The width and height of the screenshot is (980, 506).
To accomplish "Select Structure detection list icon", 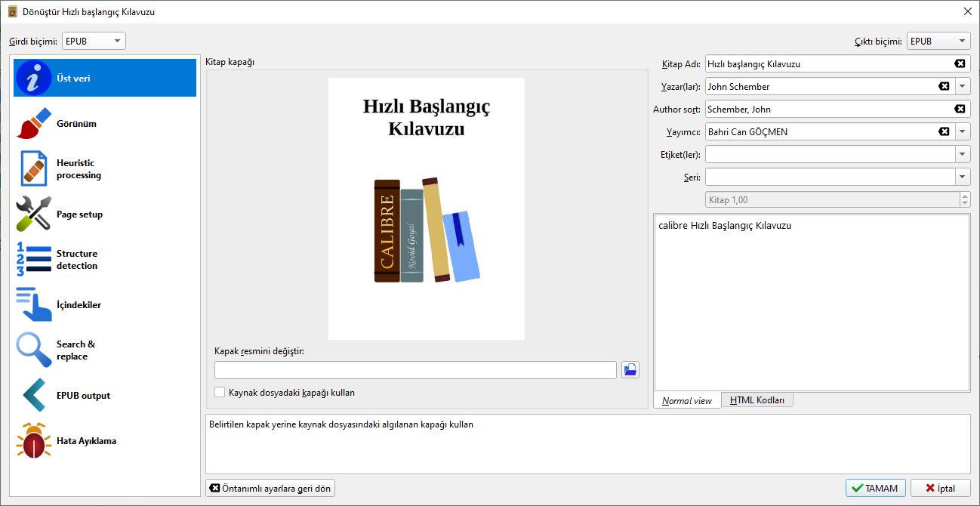I will pyautogui.click(x=34, y=260).
